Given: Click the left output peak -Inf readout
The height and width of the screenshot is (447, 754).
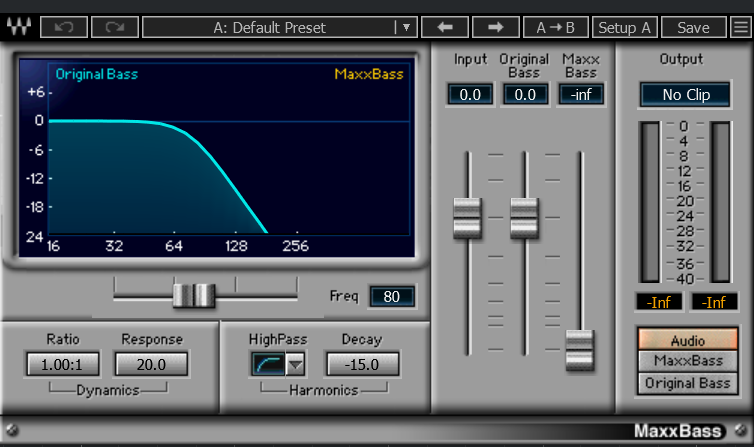Looking at the screenshot, I should pos(659,302).
